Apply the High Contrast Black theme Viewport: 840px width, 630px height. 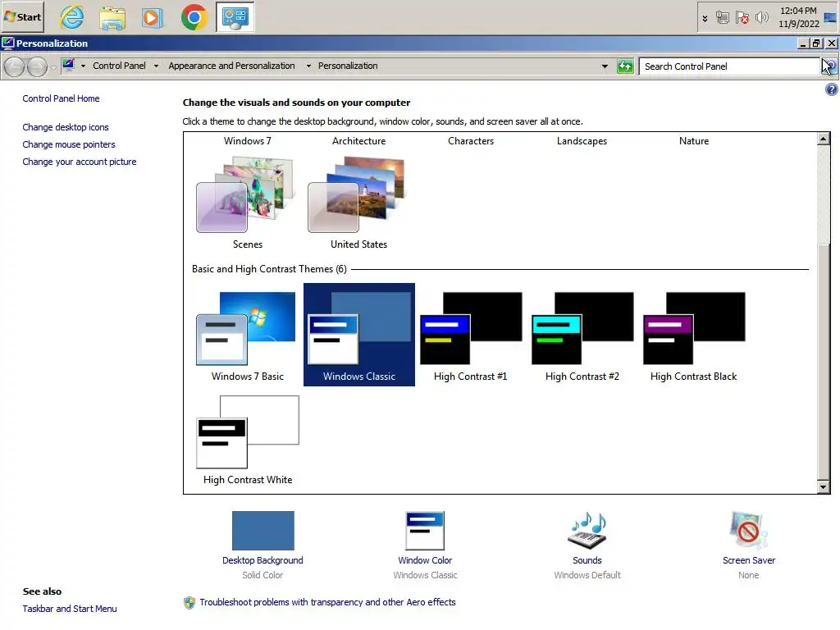693,336
